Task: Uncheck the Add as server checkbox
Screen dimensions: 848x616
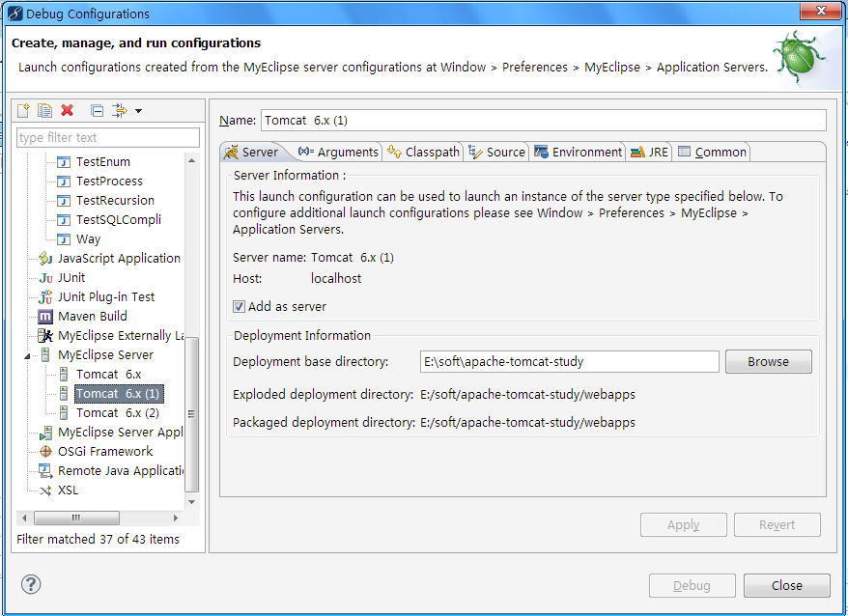Action: click(239, 307)
